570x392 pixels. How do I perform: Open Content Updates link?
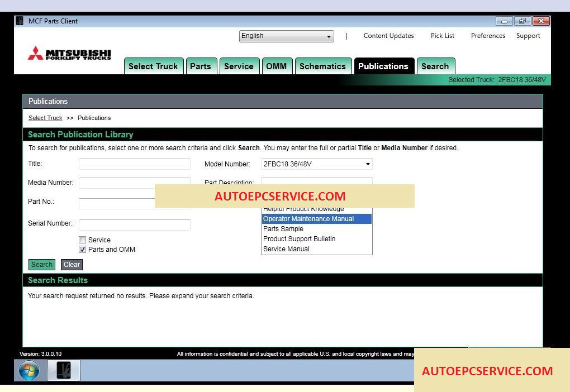click(x=388, y=36)
